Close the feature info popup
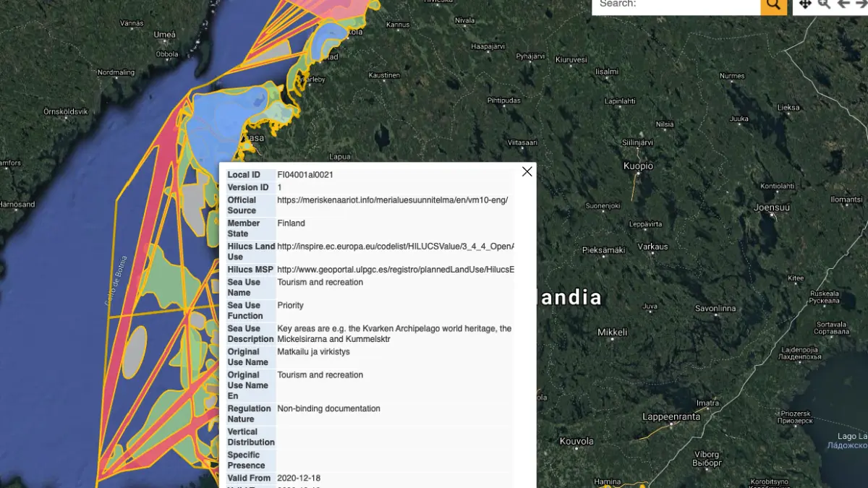The width and height of the screenshot is (868, 488). [x=527, y=171]
